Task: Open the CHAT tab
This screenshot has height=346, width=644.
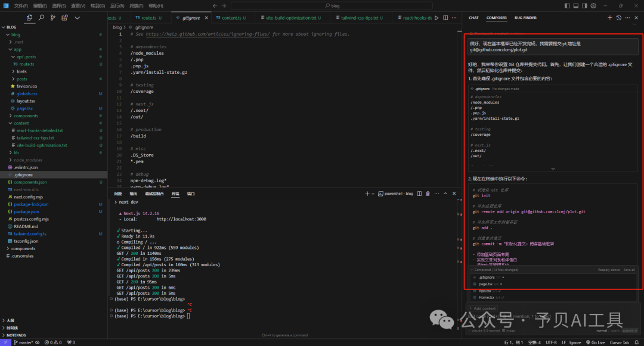Action: tap(473, 18)
